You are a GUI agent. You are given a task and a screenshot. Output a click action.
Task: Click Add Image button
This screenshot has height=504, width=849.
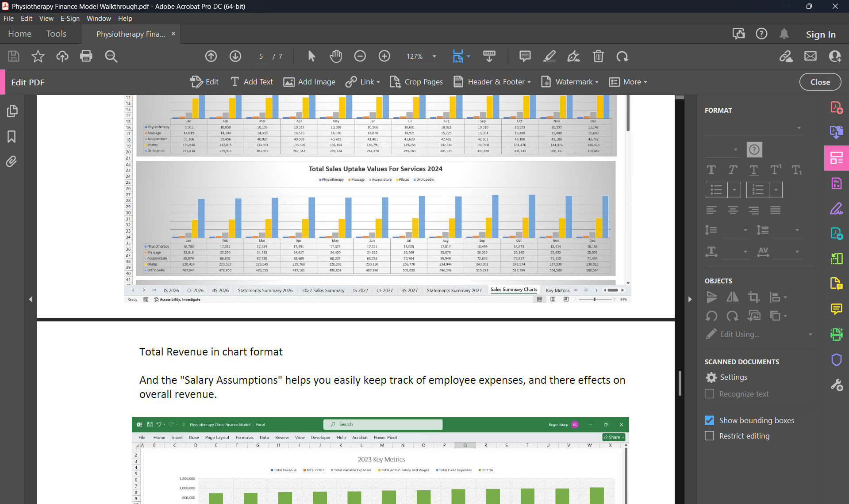309,82
